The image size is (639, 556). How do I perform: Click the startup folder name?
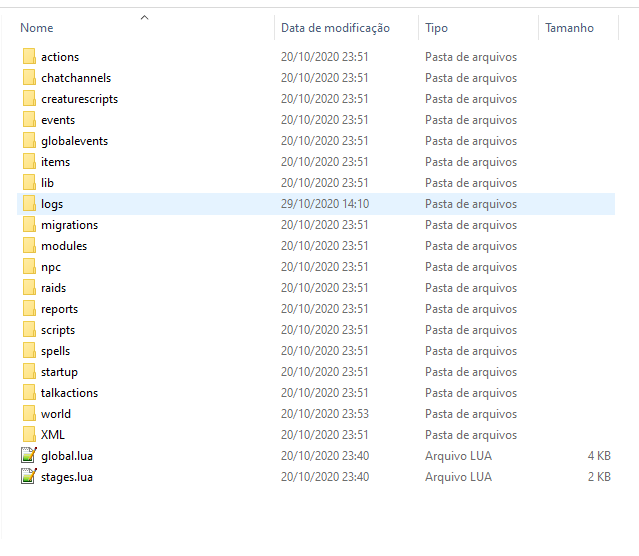click(x=59, y=372)
